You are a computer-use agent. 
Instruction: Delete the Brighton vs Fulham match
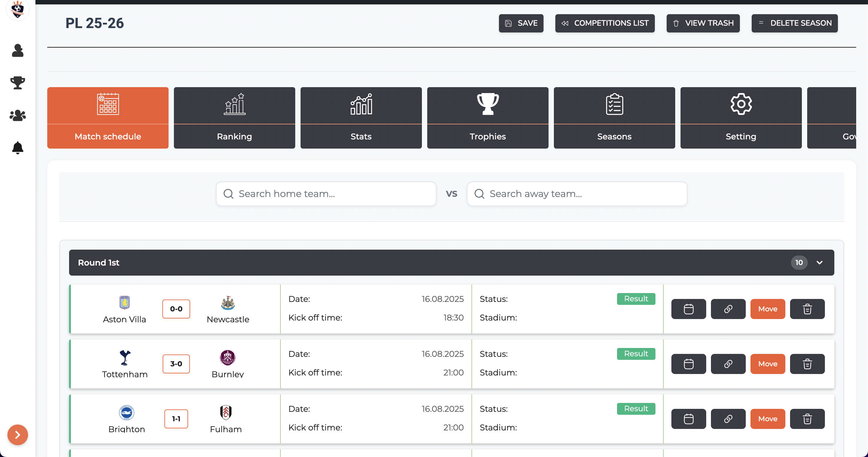[807, 419]
